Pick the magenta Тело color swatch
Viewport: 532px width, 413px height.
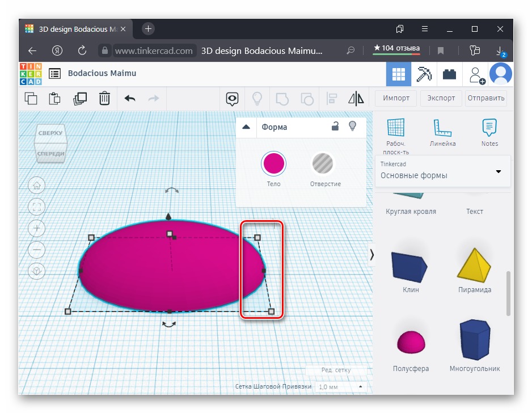click(273, 164)
